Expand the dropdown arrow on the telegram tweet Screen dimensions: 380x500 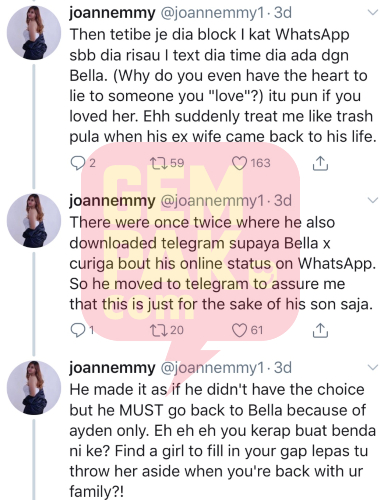pyautogui.click(x=372, y=200)
